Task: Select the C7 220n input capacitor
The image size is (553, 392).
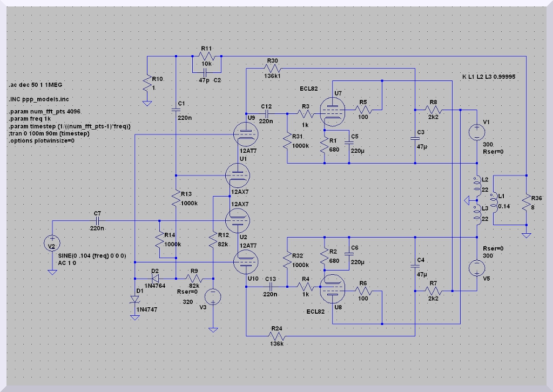Action: pyautogui.click(x=97, y=221)
